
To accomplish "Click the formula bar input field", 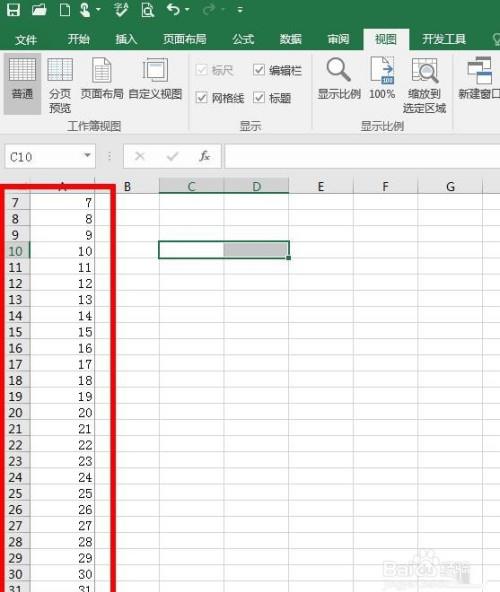I will click(x=362, y=156).
